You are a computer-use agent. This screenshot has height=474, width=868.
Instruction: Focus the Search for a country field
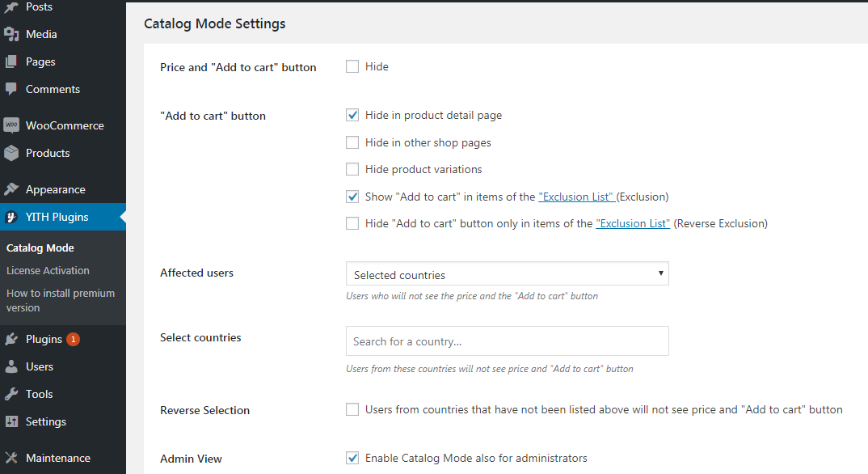[x=507, y=341]
